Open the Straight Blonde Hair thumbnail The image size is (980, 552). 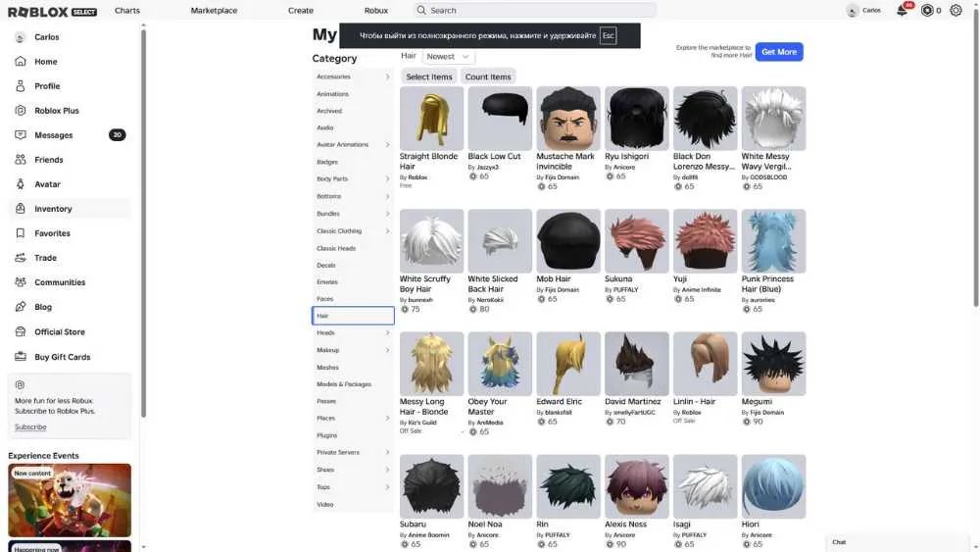coord(431,119)
